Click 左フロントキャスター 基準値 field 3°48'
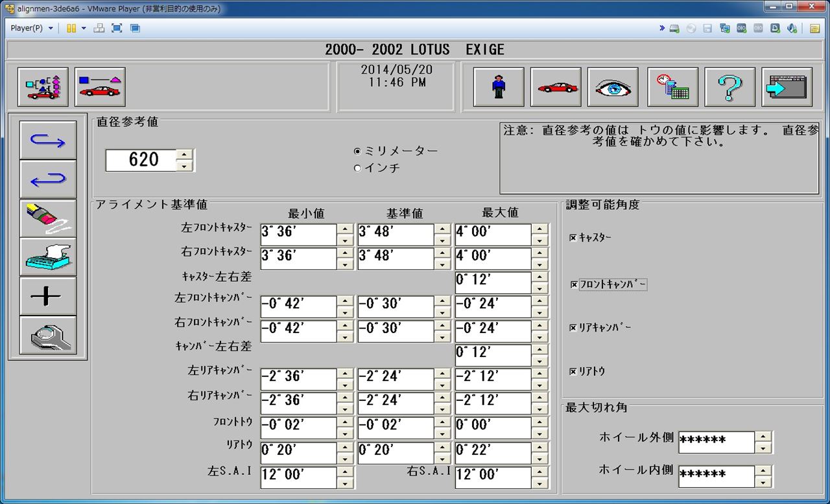 pyautogui.click(x=396, y=235)
